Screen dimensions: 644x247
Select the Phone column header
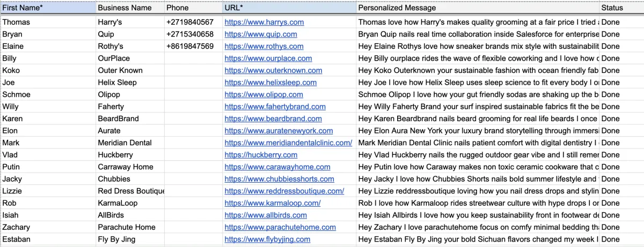tap(193, 8)
